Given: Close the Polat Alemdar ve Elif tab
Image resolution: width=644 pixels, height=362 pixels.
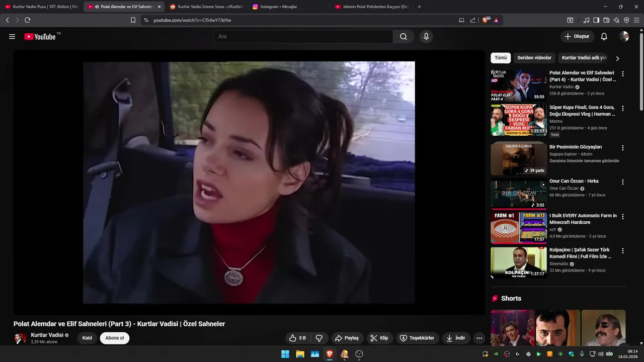Looking at the screenshot, I should pyautogui.click(x=159, y=7).
